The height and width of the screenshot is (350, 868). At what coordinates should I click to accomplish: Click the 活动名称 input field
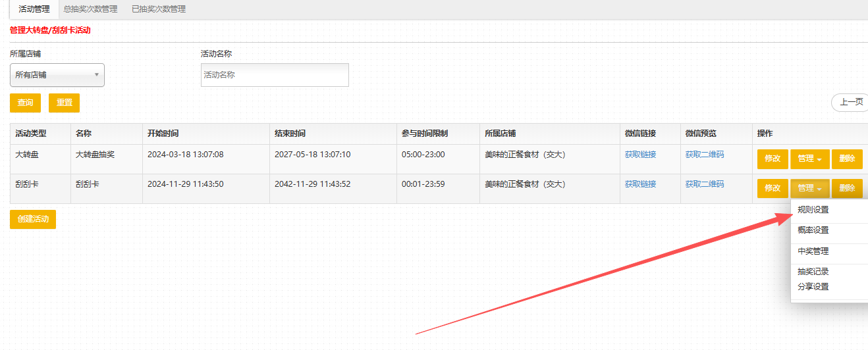tap(275, 75)
